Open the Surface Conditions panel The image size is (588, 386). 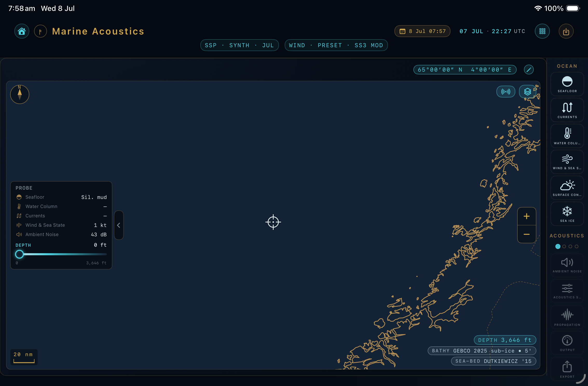(x=567, y=188)
